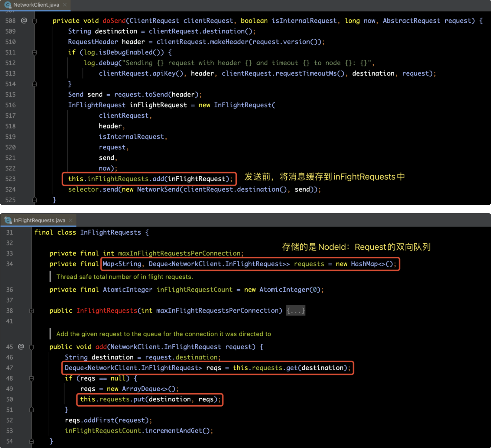Collapse the if (reqs == null) block at line 48
This screenshot has width=491, height=448.
coord(31,378)
